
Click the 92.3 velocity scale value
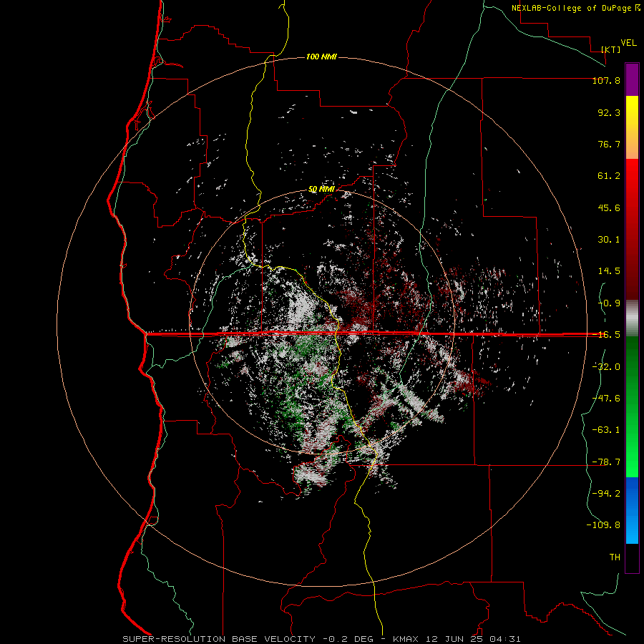pyautogui.click(x=609, y=112)
